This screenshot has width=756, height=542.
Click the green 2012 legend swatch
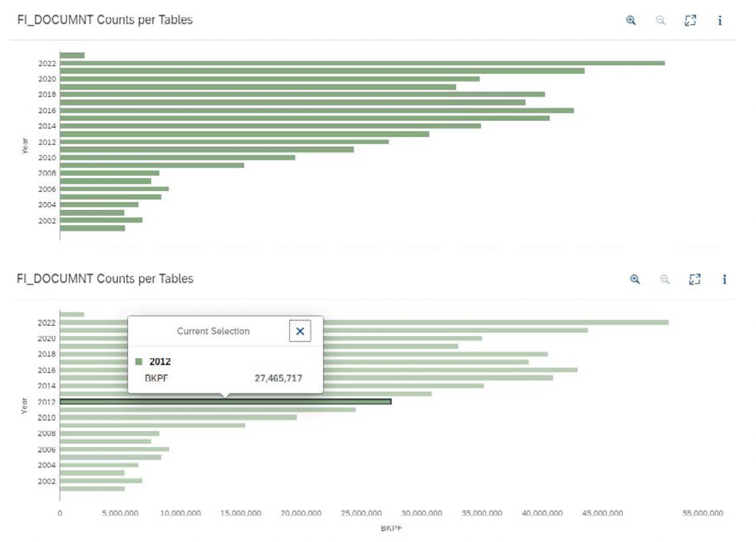139,362
